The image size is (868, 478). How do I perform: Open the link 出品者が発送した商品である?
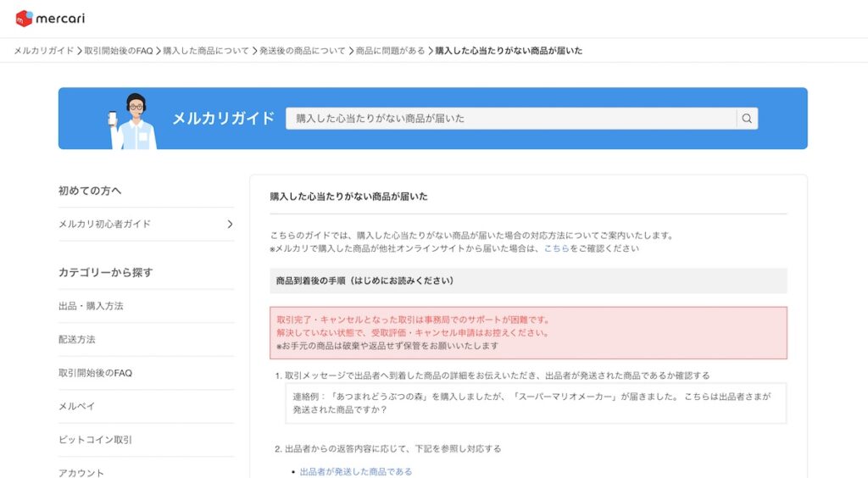point(356,472)
